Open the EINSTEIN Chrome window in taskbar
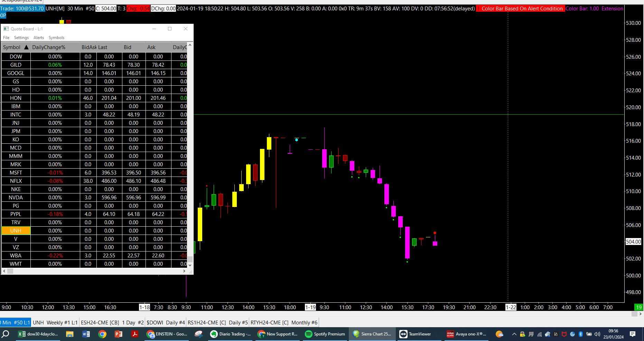Image resolution: width=644 pixels, height=341 pixels. [x=167, y=334]
